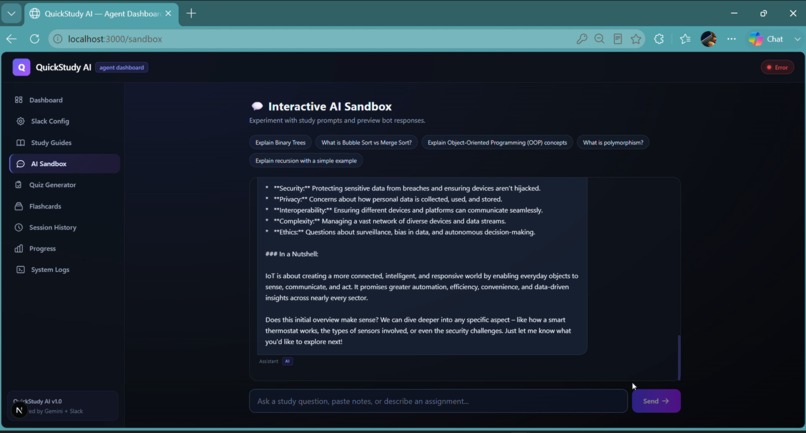Viewport: 806px width, 433px height.
Task: Go to Study Guides page
Action: [x=64, y=142]
